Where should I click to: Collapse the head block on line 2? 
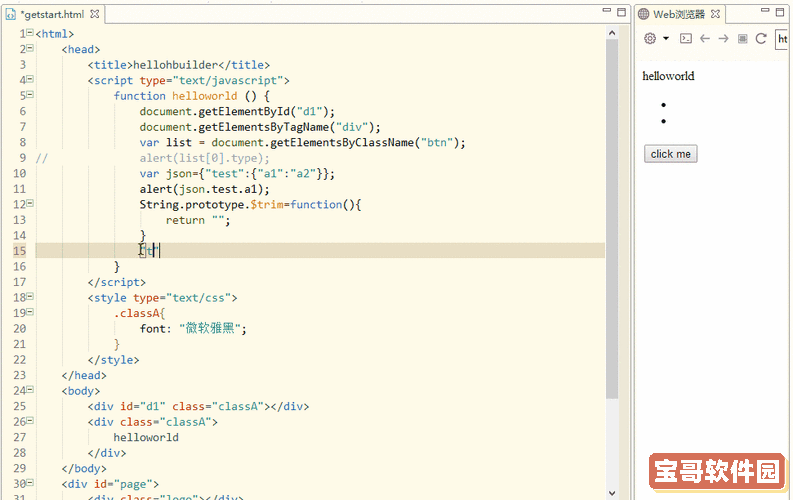coord(30,49)
